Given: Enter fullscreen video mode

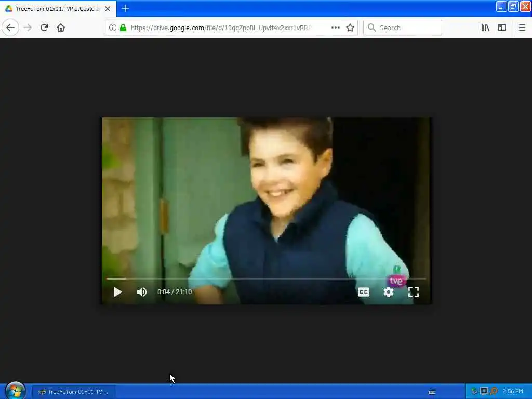Looking at the screenshot, I should point(413,292).
